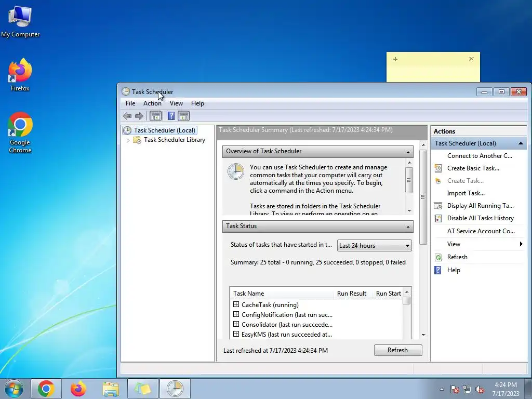Open the File menu

130,103
